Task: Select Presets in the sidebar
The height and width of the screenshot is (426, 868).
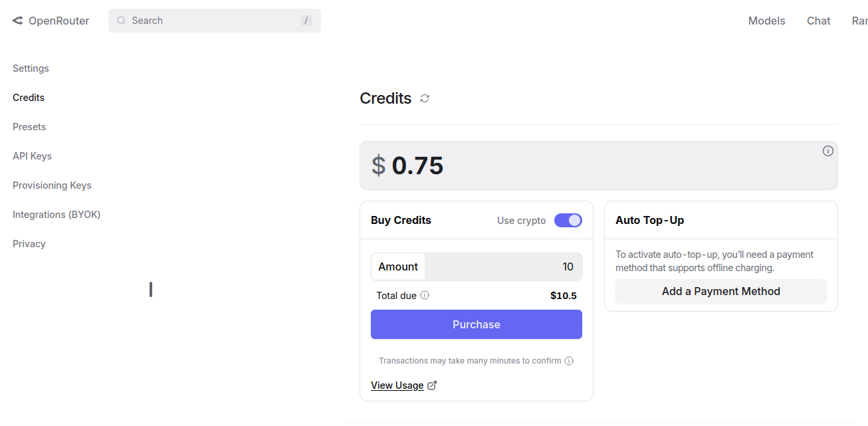Action: (29, 127)
